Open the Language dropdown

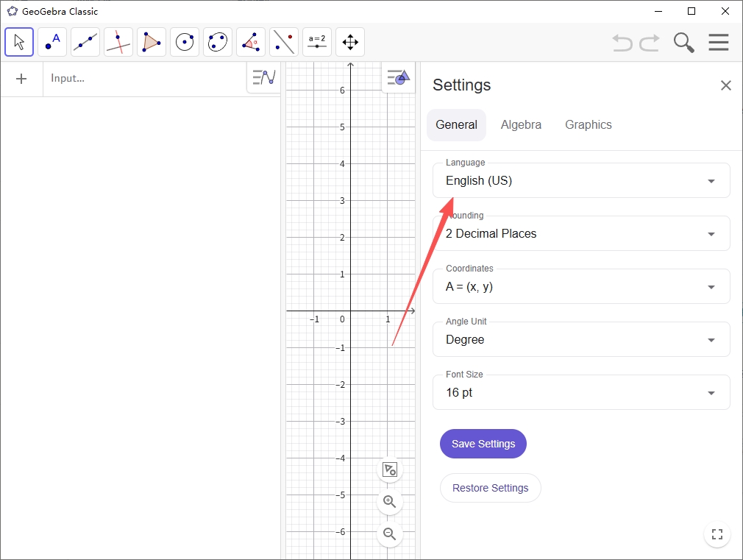pyautogui.click(x=581, y=181)
